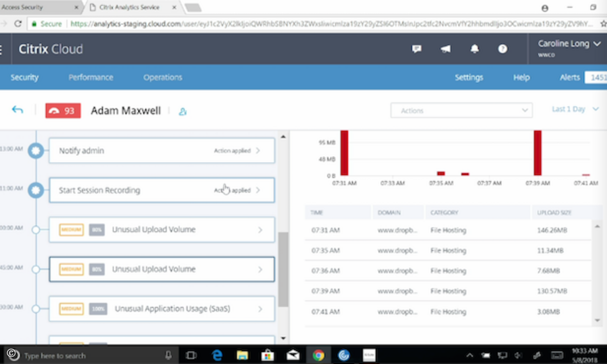Open Alerts in the blue nav bar

(x=570, y=77)
